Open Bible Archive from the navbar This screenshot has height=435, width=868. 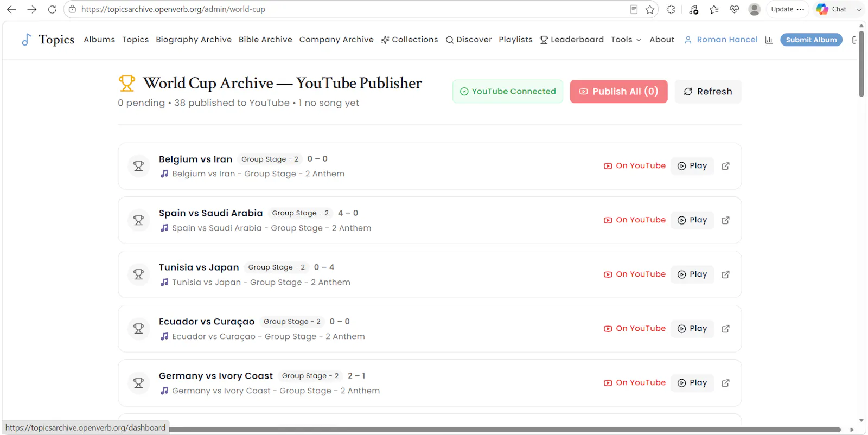coord(265,40)
